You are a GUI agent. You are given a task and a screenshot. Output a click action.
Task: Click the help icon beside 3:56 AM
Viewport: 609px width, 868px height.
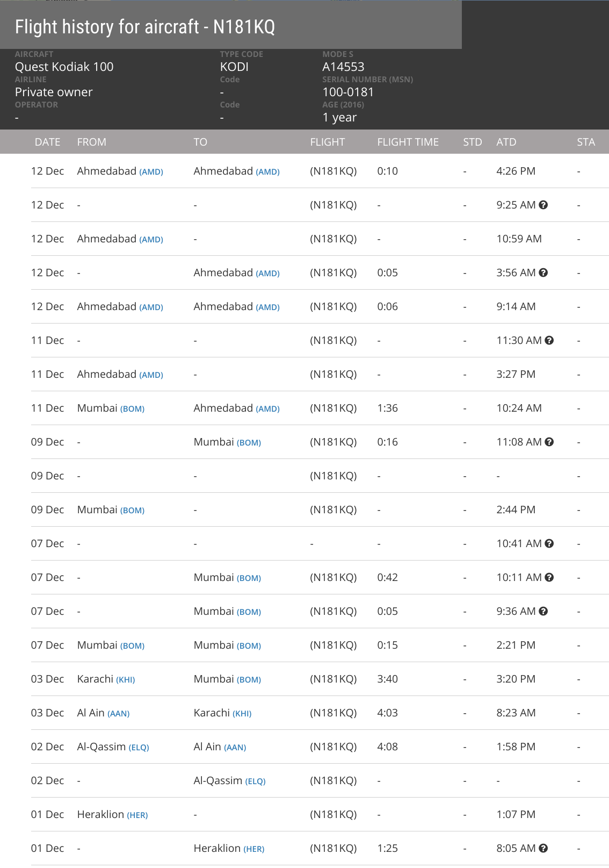tap(543, 272)
